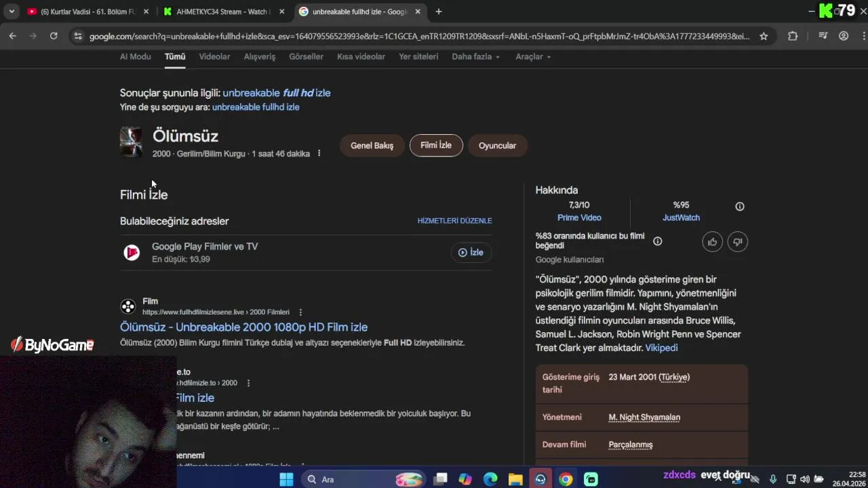Click the Film site favicon

[128, 306]
